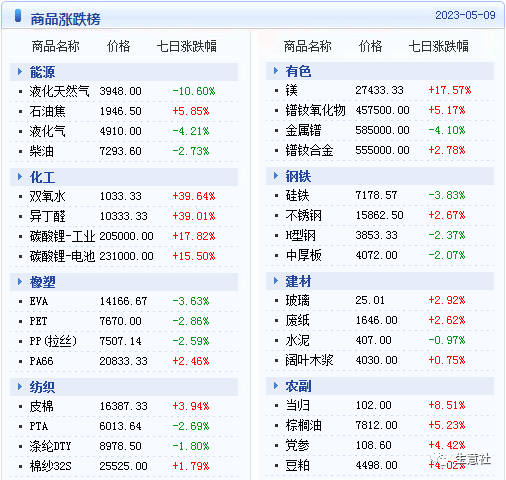Image resolution: width=506 pixels, height=480 pixels.
Task: Select 石油焦 commodity name
Action: 47,111
